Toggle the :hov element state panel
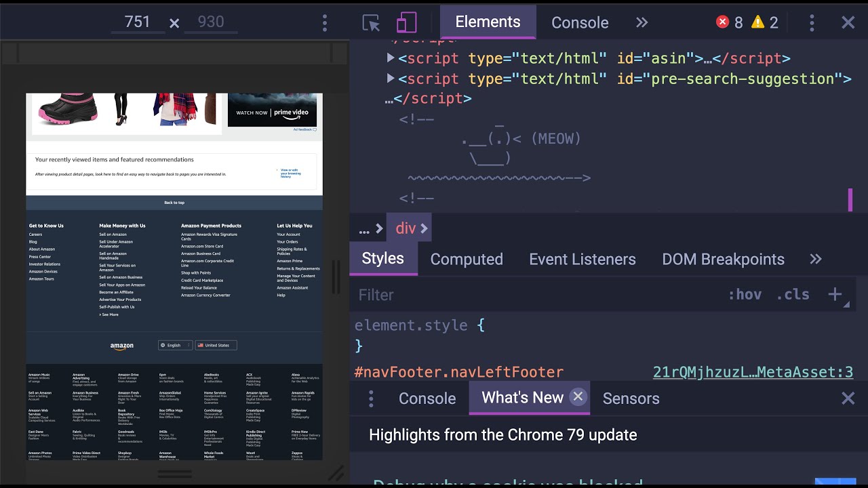The height and width of the screenshot is (488, 868). coord(745,294)
